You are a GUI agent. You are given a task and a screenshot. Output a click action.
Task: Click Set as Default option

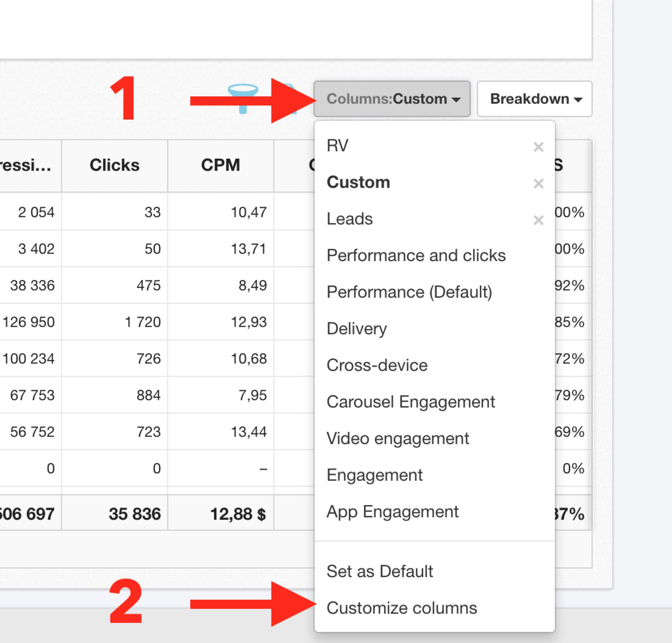coord(380,571)
